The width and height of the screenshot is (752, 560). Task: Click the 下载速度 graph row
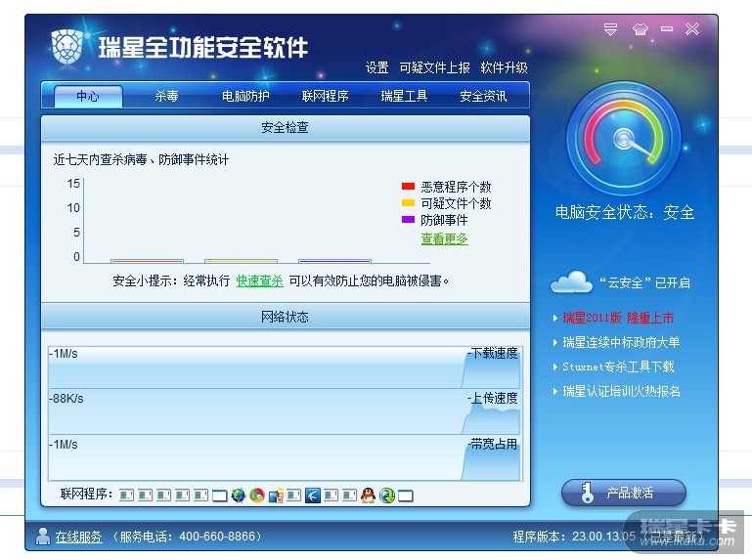click(286, 367)
